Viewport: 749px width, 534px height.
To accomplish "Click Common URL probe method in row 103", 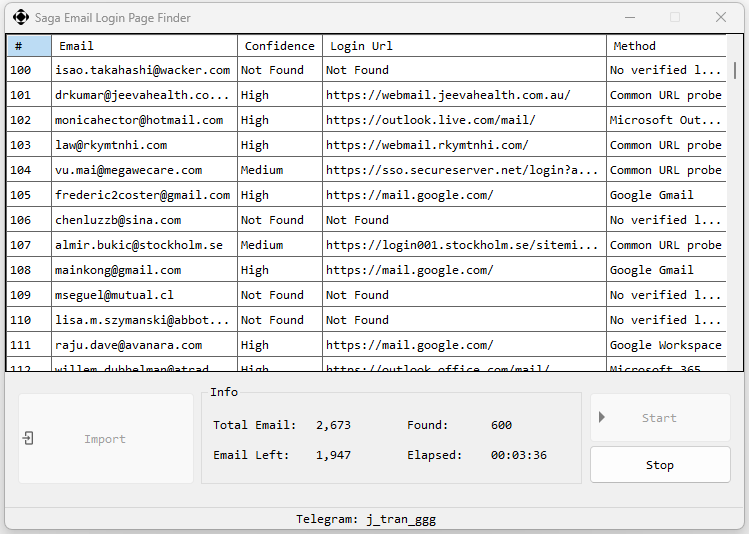I will pos(666,145).
